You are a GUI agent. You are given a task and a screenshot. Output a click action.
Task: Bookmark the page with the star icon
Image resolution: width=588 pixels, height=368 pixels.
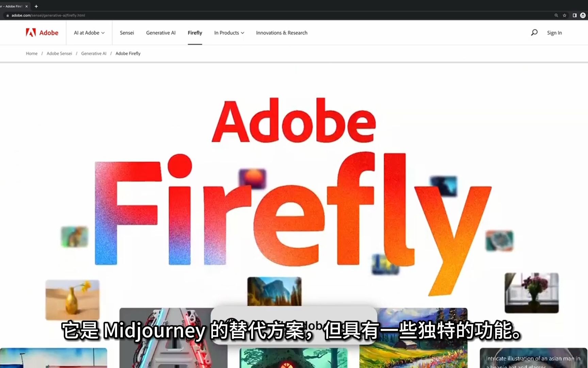[x=565, y=15]
